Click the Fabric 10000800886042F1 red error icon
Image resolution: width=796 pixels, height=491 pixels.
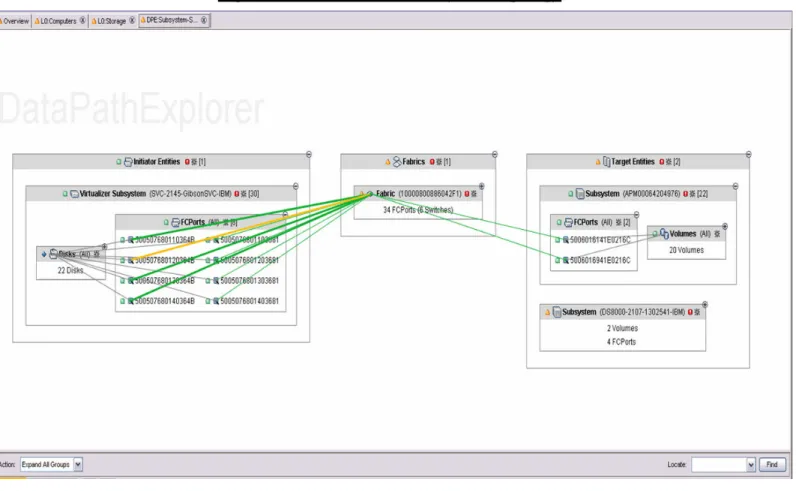tap(467, 194)
